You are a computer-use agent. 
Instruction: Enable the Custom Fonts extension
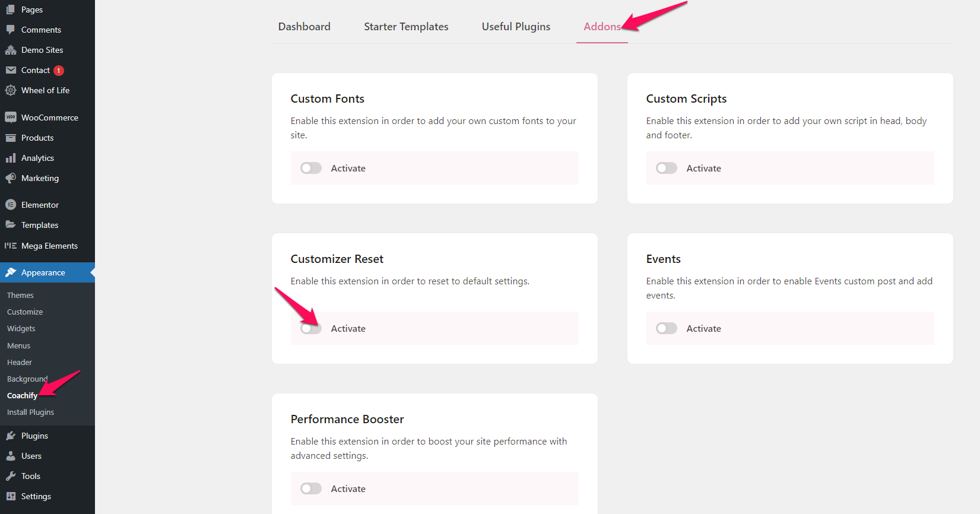point(310,167)
